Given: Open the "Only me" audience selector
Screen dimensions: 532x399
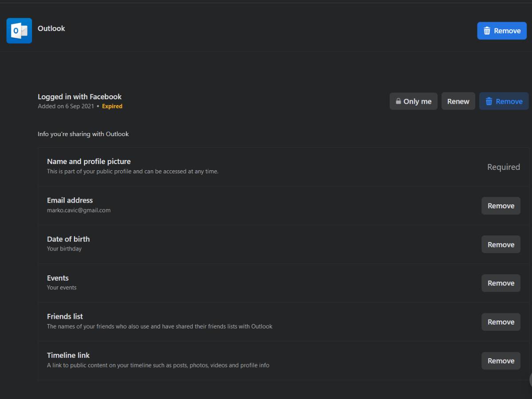Looking at the screenshot, I should [413, 101].
